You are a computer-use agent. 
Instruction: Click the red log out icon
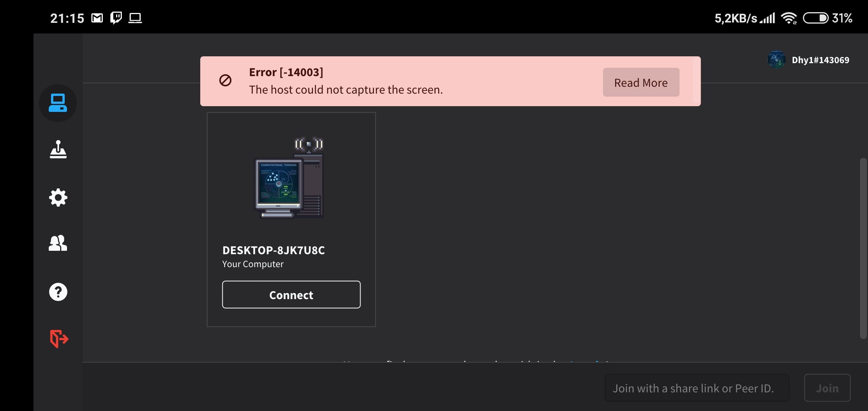click(59, 339)
